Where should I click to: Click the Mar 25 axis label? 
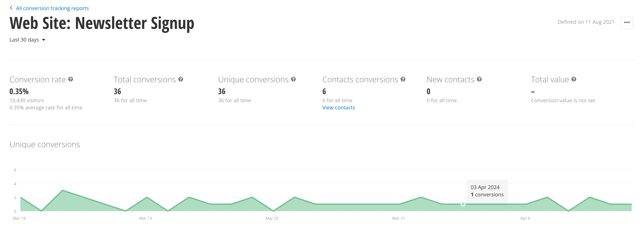point(272,218)
